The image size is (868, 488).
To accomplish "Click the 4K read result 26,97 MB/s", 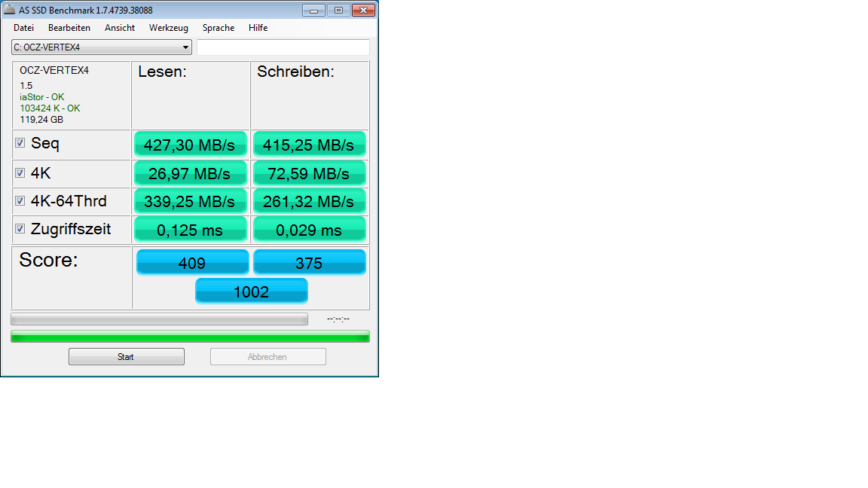I will pyautogui.click(x=190, y=174).
